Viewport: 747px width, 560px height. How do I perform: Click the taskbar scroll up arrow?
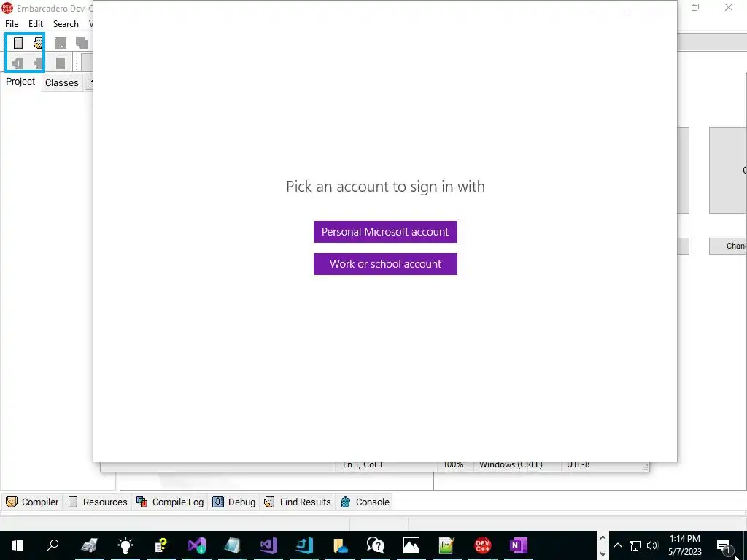[603, 537]
